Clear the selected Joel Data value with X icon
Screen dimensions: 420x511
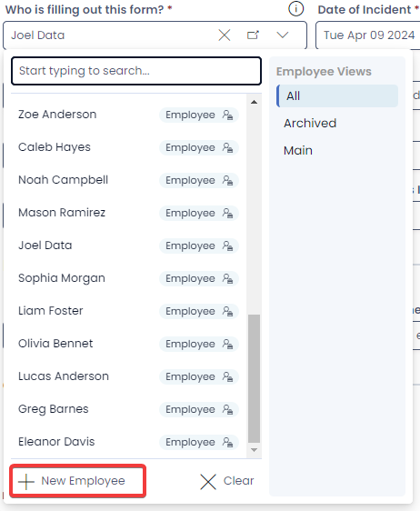point(225,35)
